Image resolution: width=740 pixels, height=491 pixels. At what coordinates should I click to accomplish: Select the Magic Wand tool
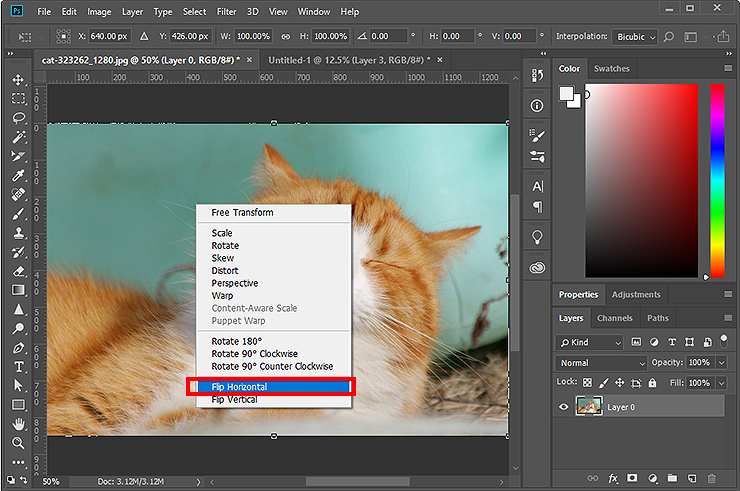(x=18, y=137)
